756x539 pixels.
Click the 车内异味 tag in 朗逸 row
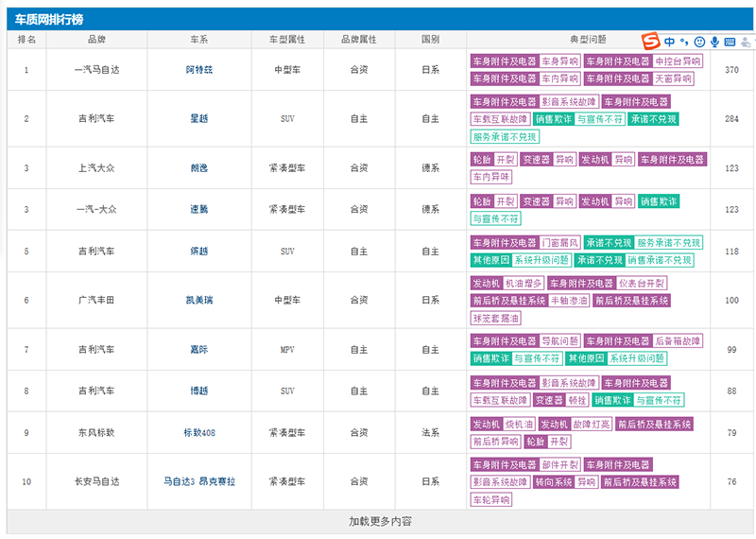coord(490,177)
